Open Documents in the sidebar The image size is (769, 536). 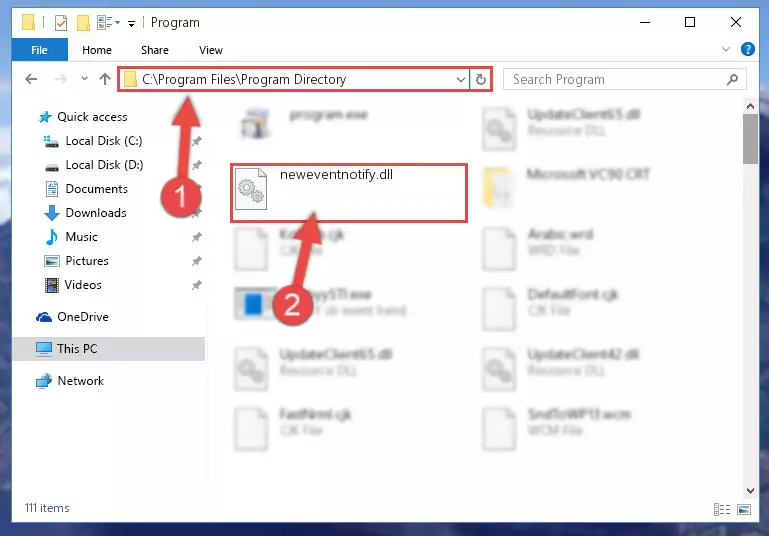[x=96, y=189]
